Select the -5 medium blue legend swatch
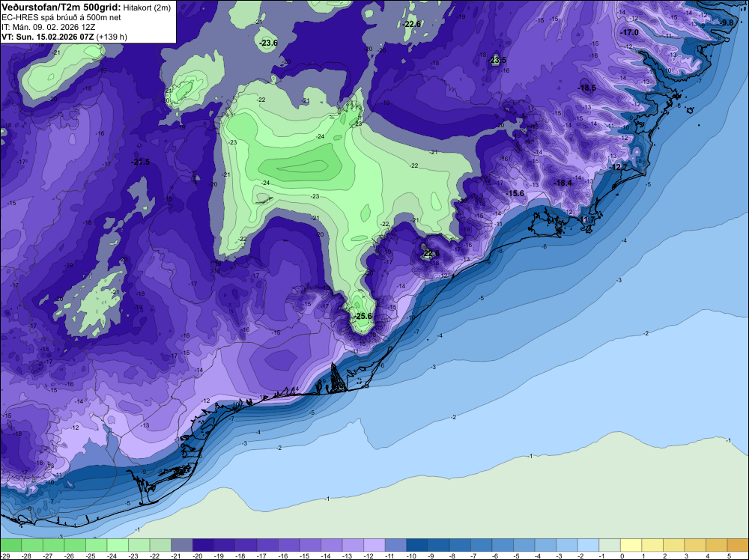Viewport: 749px width, 560px height. coord(524,545)
